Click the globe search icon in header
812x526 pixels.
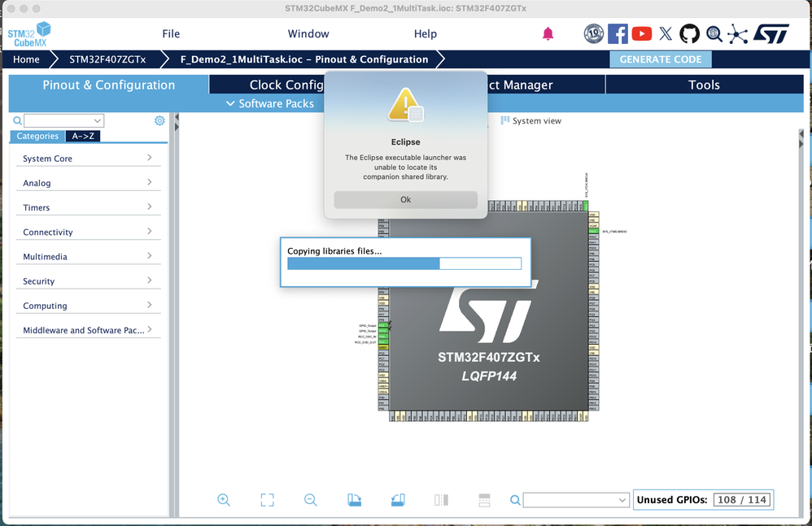click(714, 34)
